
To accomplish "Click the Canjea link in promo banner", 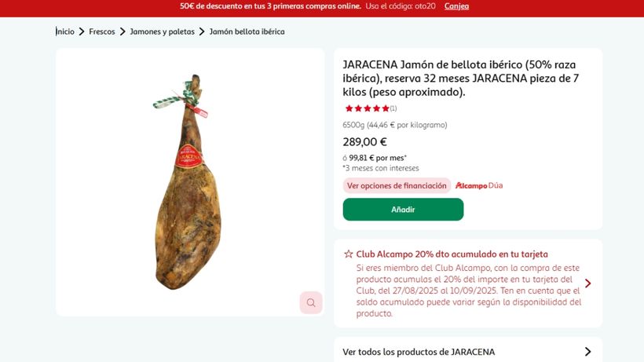I will (x=456, y=6).
